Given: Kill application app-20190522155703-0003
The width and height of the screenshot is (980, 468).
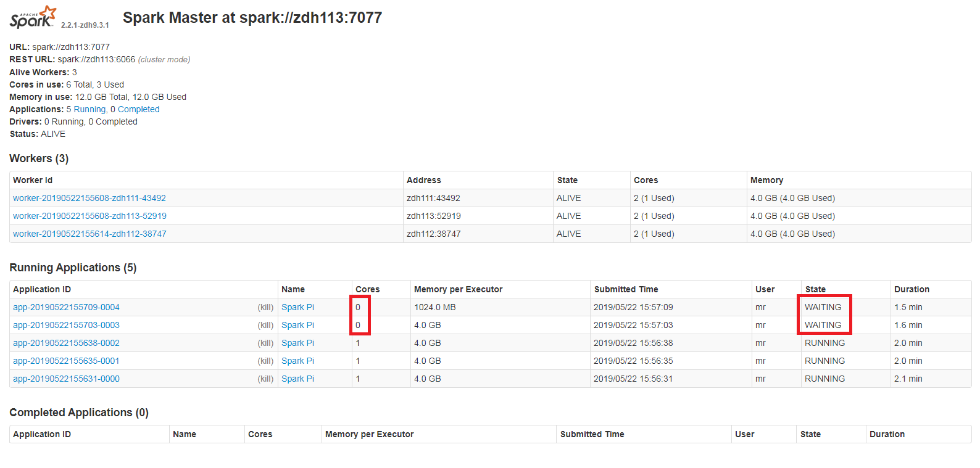Looking at the screenshot, I should point(266,325).
